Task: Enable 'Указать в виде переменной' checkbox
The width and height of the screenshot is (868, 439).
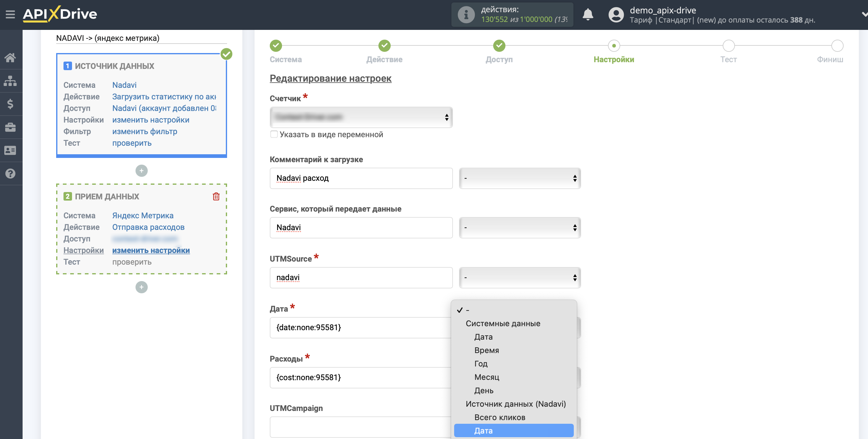Action: click(x=274, y=134)
